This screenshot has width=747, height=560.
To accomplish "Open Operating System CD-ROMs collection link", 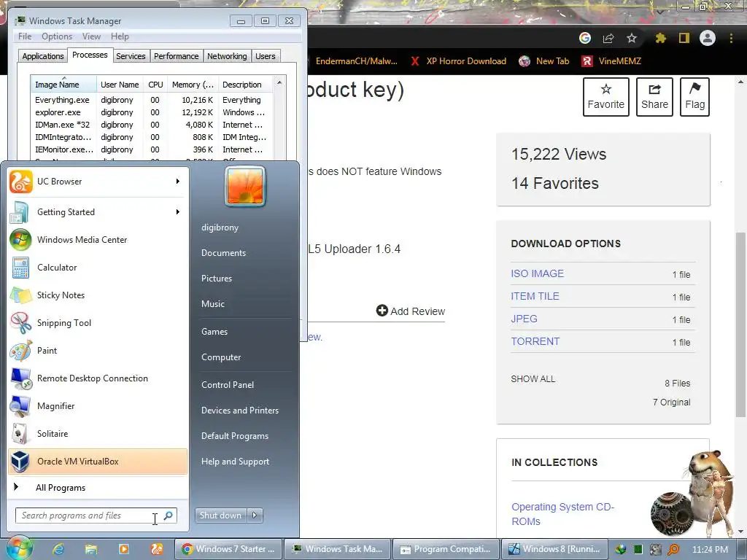I will click(562, 514).
